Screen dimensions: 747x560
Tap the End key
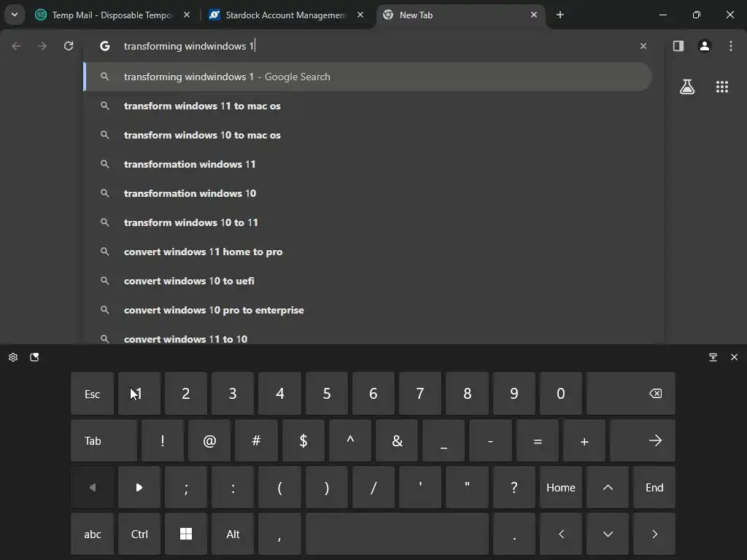point(654,487)
